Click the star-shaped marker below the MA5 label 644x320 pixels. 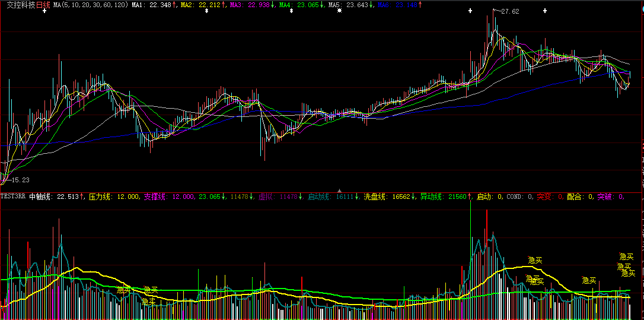(339, 11)
